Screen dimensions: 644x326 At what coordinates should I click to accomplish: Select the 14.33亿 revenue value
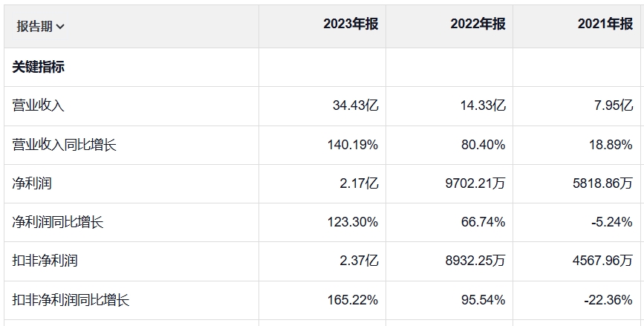tap(483, 105)
